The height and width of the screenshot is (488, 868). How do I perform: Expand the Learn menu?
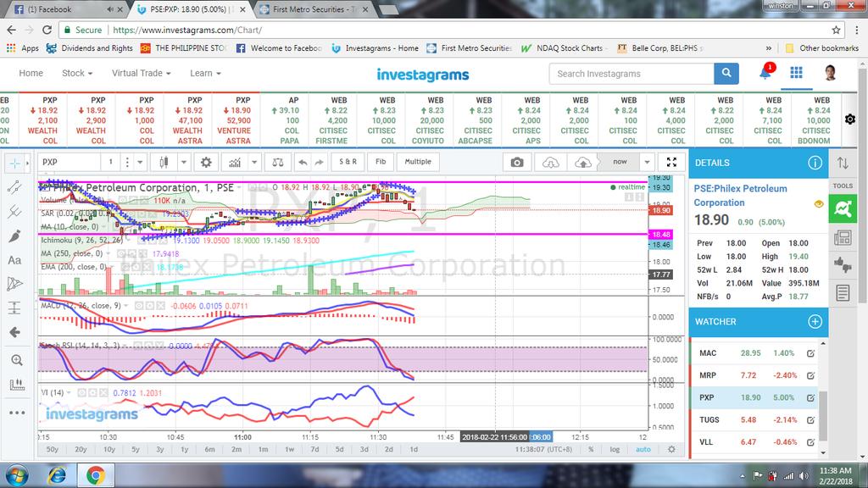pos(205,73)
